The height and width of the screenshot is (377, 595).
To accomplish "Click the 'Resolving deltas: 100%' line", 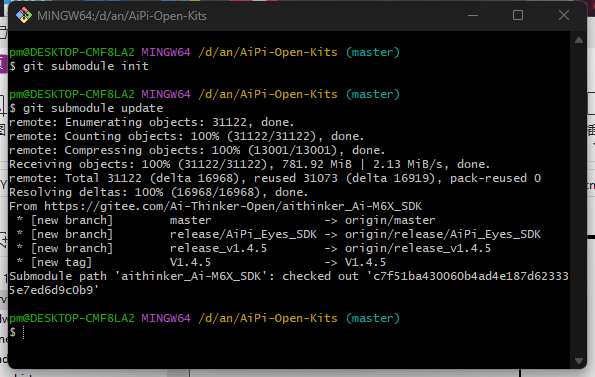I will (x=159, y=193).
